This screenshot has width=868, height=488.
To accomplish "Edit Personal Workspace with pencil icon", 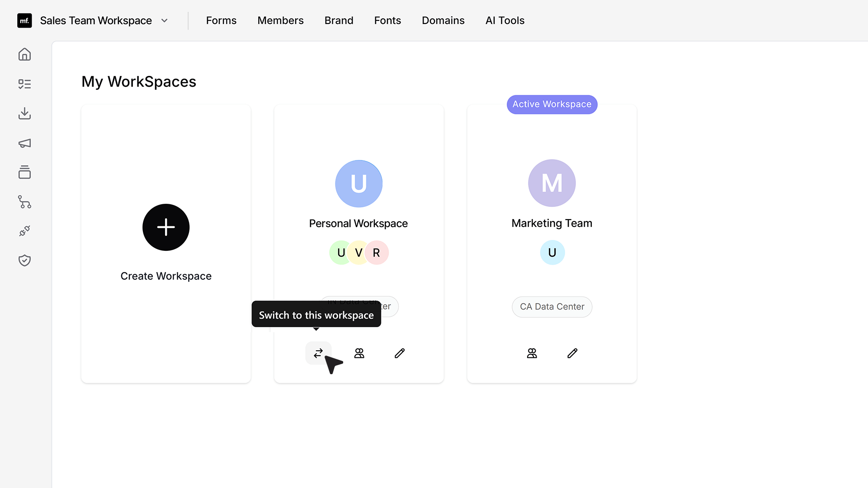I will click(400, 353).
